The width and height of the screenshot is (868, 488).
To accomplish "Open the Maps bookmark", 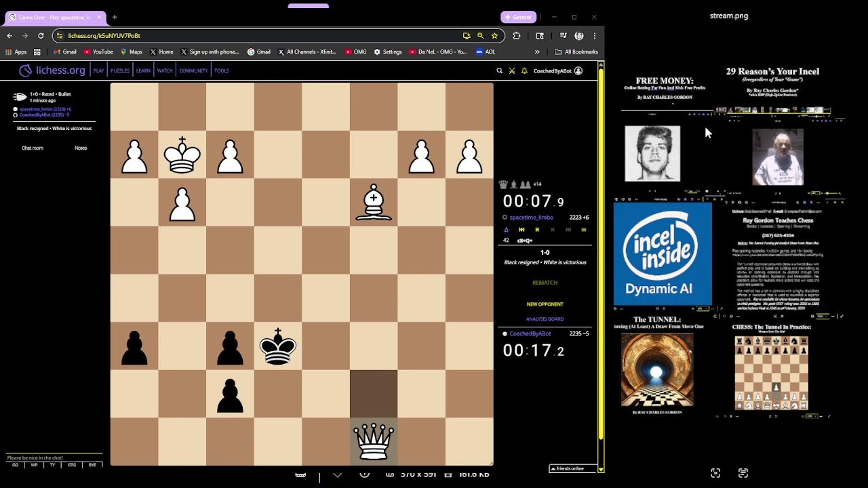I will (x=132, y=52).
